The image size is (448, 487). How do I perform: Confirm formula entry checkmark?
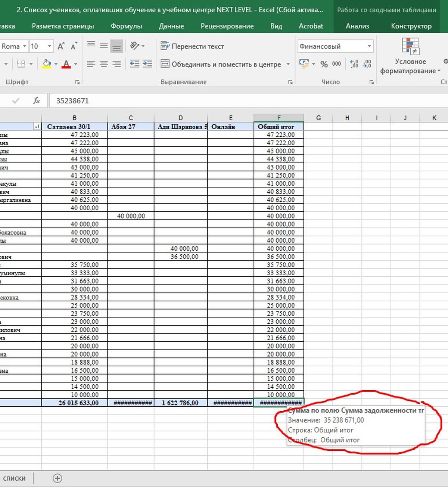click(16, 100)
